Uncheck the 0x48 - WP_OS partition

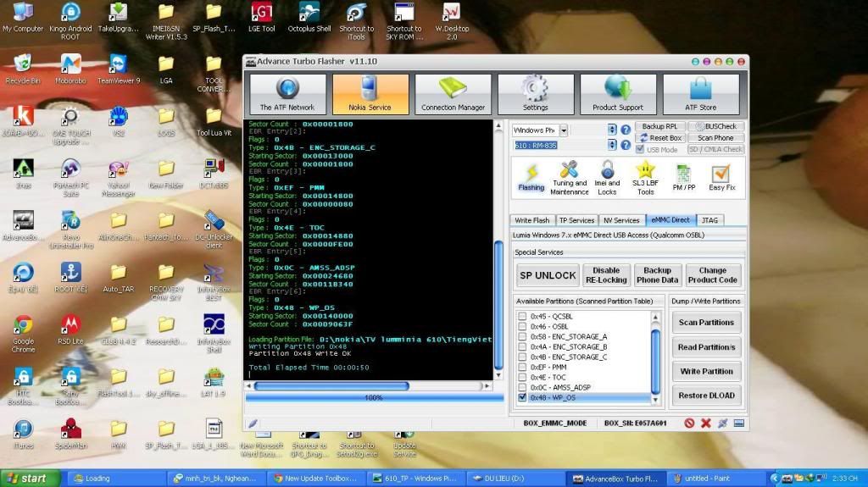click(522, 397)
